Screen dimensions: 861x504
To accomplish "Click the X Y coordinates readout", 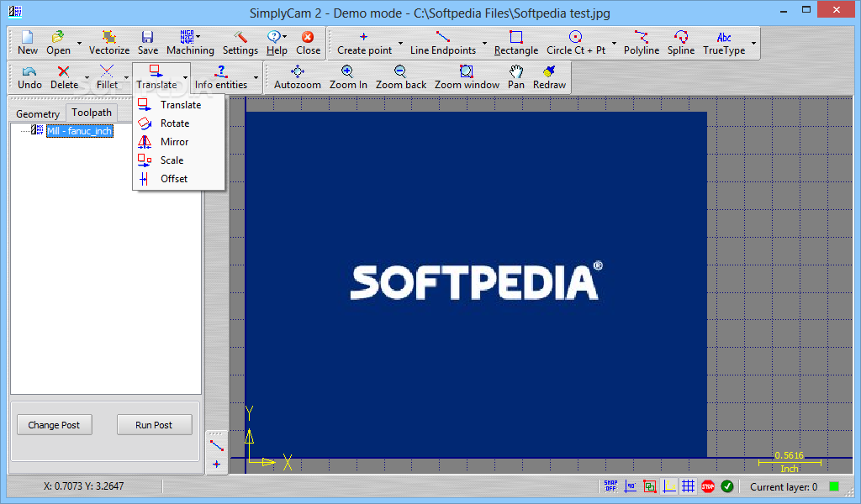I will [x=83, y=486].
